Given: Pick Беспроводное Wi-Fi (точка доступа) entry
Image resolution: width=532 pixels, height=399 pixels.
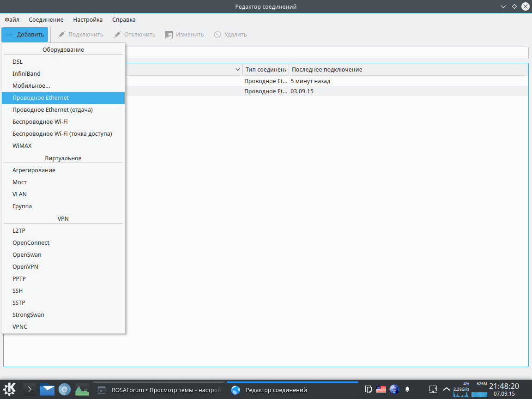Looking at the screenshot, I should coord(62,134).
